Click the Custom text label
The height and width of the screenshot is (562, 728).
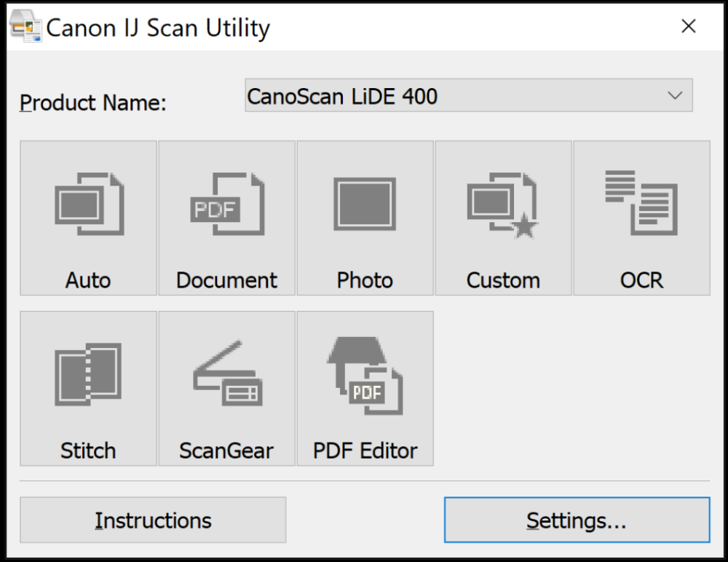(x=503, y=280)
